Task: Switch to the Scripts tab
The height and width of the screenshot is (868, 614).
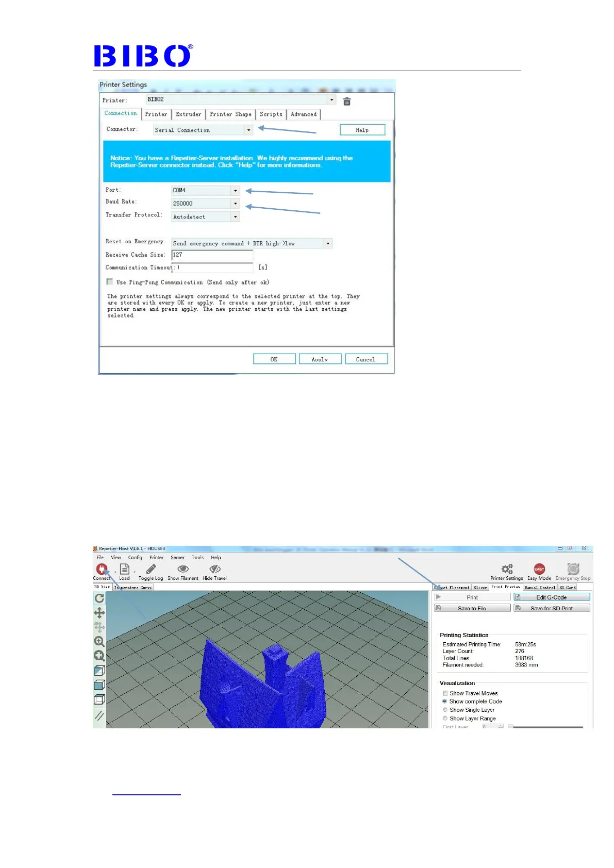Action: (271, 114)
